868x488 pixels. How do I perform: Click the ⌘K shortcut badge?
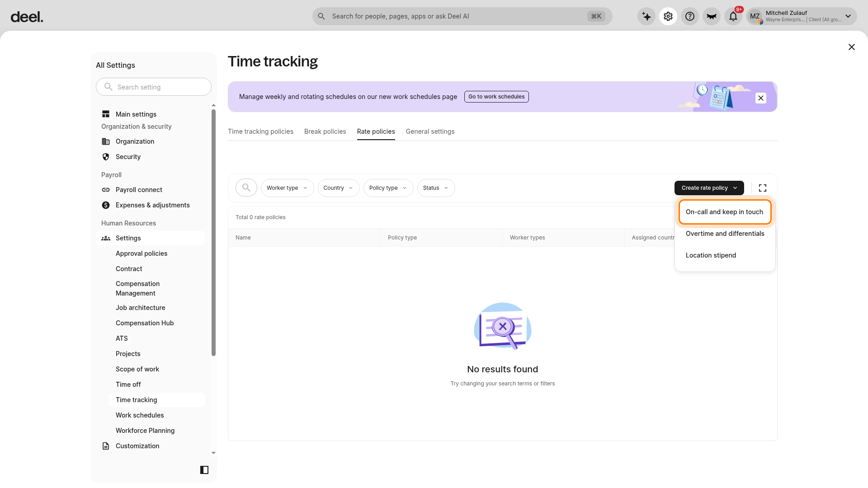point(596,16)
